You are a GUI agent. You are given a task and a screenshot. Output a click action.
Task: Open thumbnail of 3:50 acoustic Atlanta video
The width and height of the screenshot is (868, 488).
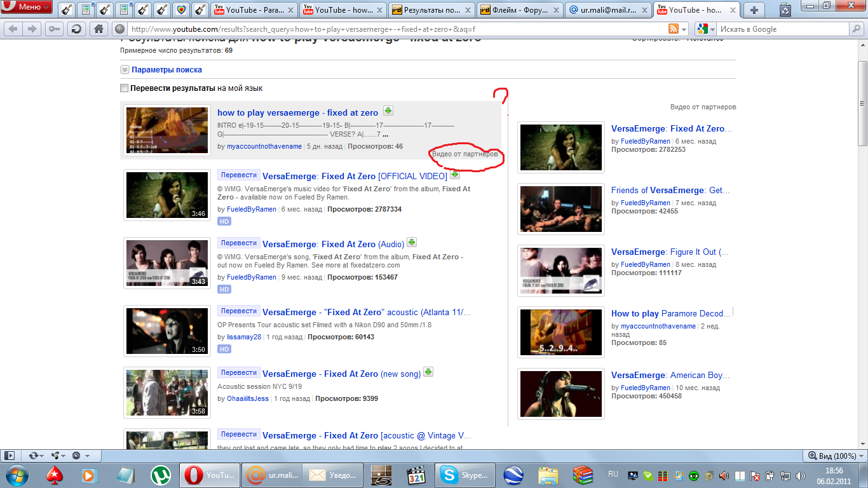(167, 331)
